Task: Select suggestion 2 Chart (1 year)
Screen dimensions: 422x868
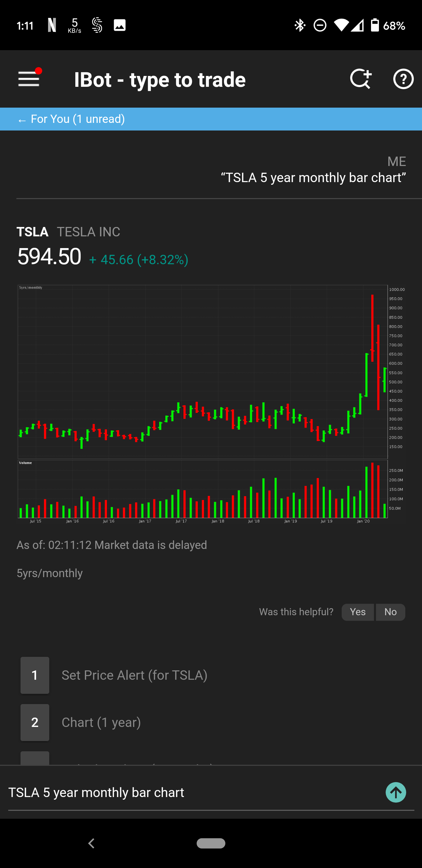Action: (81, 723)
